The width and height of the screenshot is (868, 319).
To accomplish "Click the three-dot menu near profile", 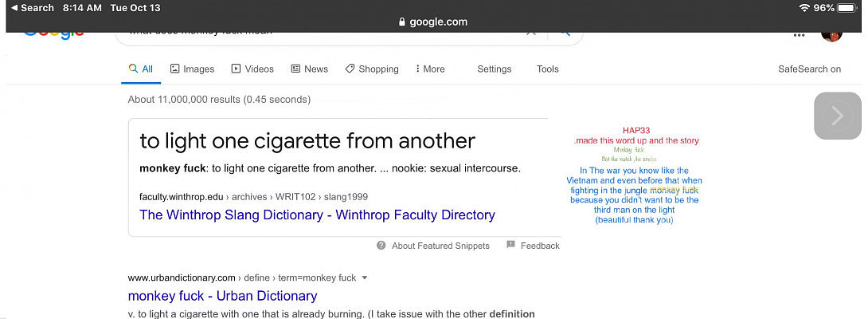I will 799,34.
